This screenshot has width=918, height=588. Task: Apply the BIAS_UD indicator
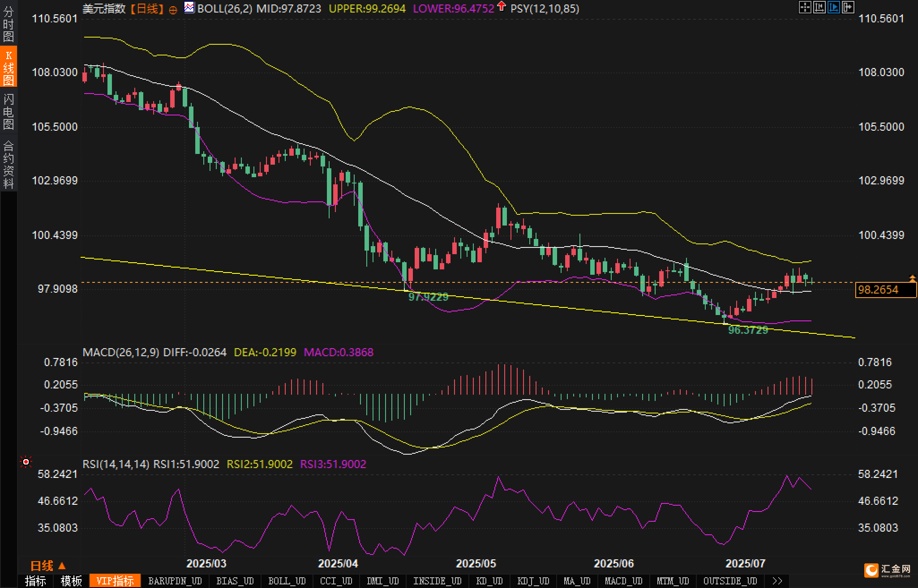point(235,581)
